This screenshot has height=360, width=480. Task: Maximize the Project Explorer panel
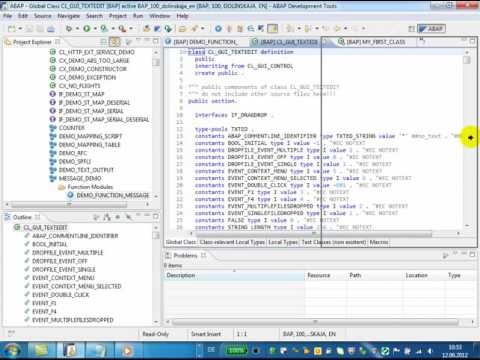pos(156,41)
